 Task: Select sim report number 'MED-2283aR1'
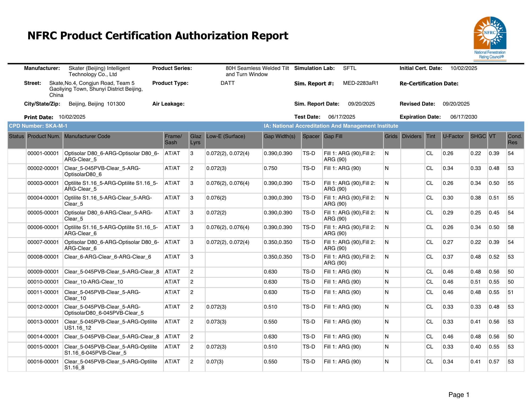tap(361, 83)
